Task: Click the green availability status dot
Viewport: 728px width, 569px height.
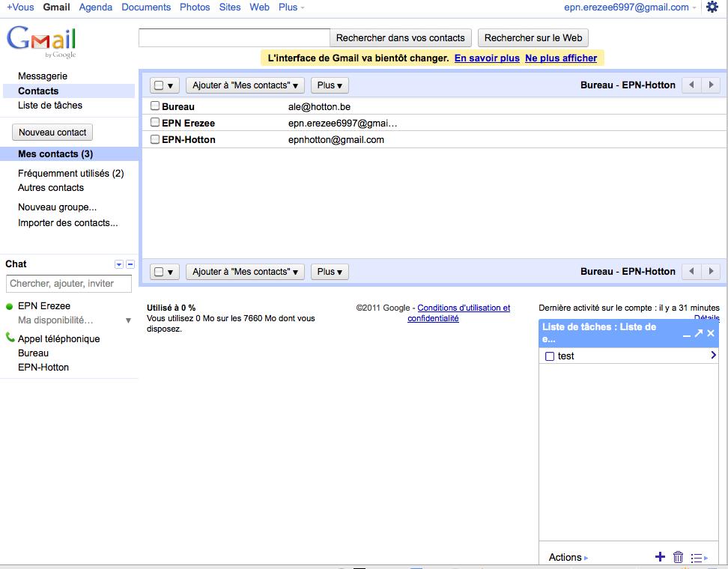Action: tap(9, 306)
